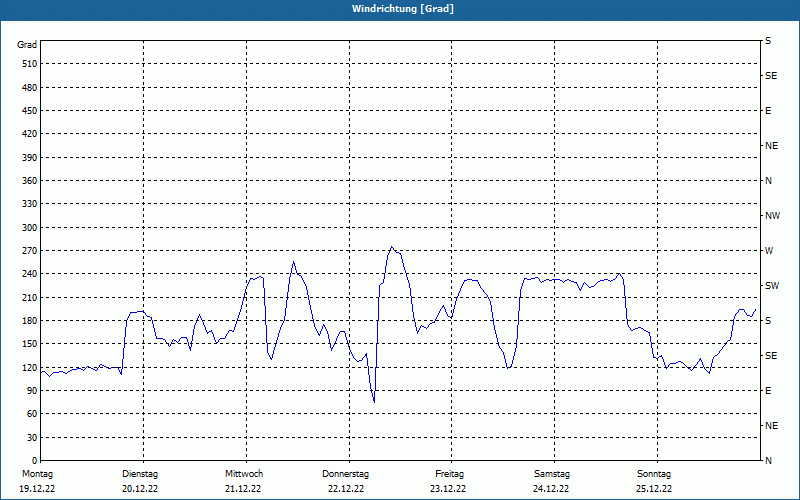Click the date "25.12.22"
Image resolution: width=800 pixels, height=500 pixels.
(x=654, y=489)
